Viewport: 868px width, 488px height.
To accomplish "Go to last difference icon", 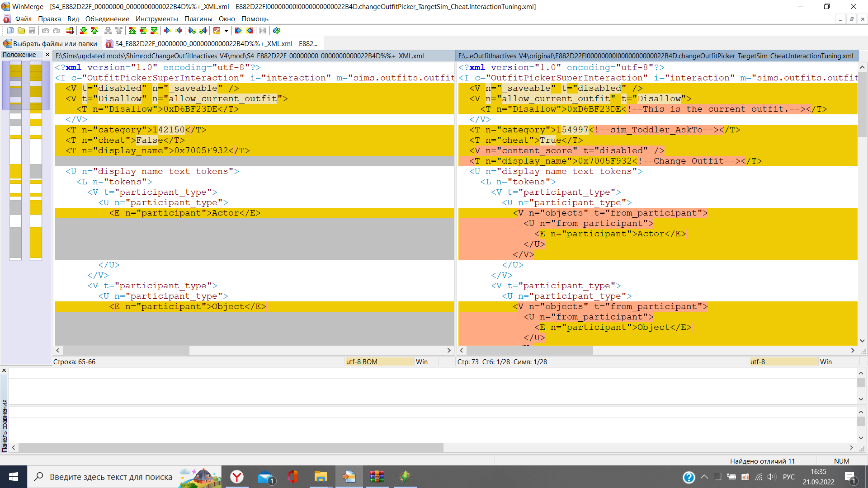I will pos(154,31).
